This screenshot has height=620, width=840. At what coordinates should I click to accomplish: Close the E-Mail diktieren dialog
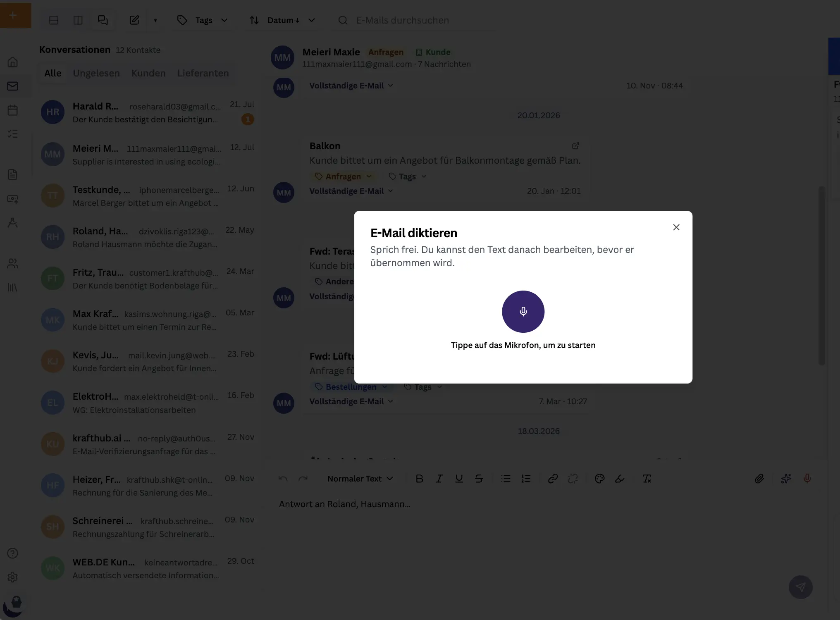point(676,227)
